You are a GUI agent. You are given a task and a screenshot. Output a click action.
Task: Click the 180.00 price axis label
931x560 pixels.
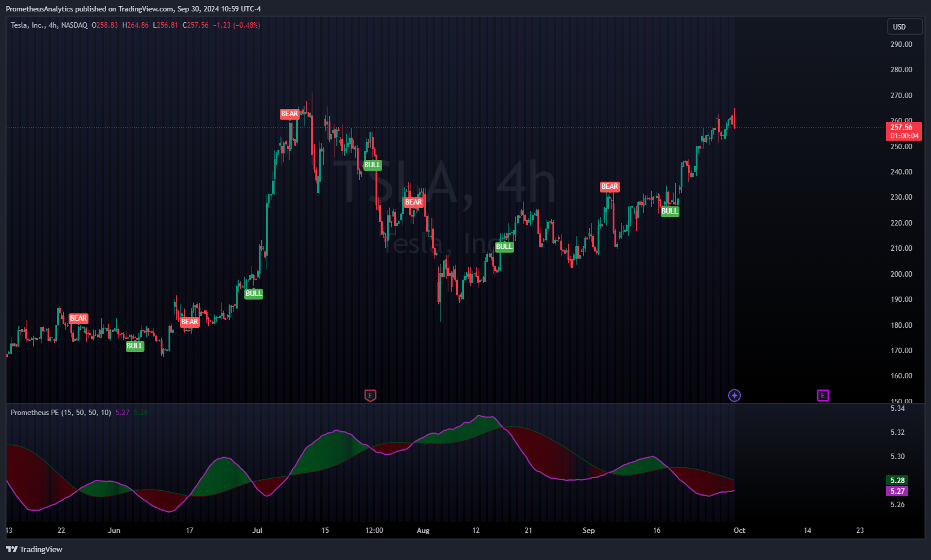901,325
